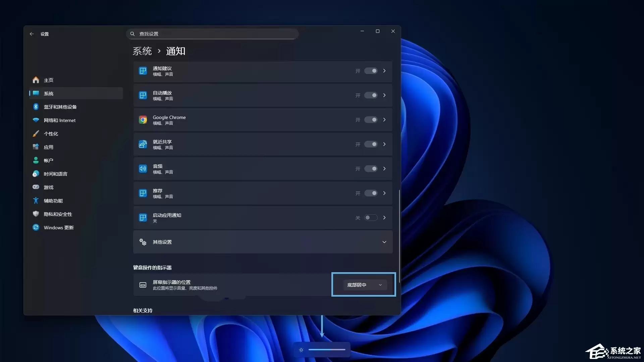This screenshot has height=362, width=644.
Task: Disable the 通知建议 toggle
Action: point(371,71)
